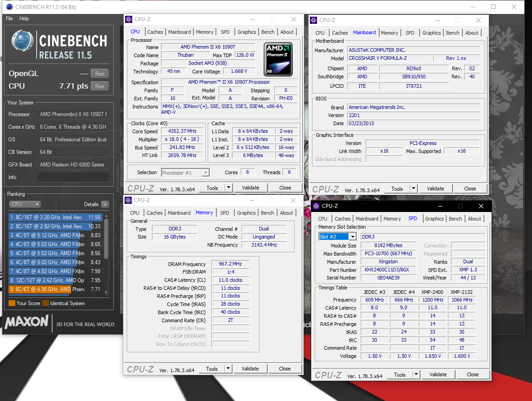Open the Graphics tab in CPU window
The width and height of the screenshot is (532, 401).
tap(246, 32)
